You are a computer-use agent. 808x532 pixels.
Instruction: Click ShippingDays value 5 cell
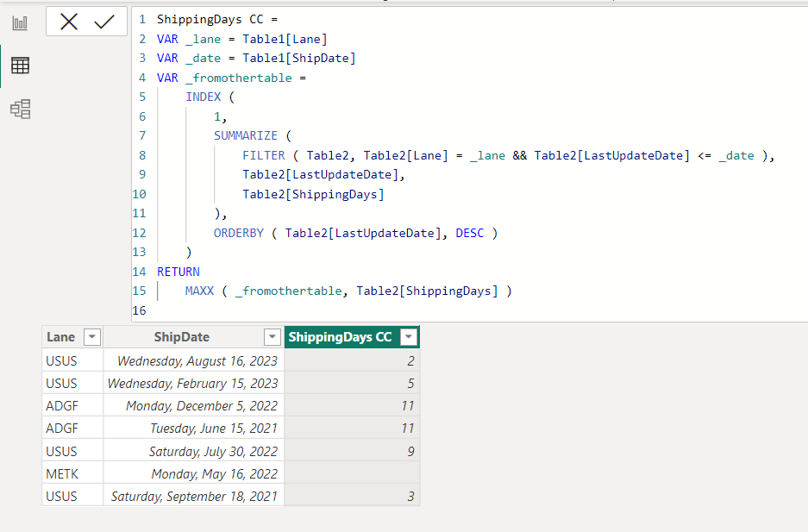[352, 383]
